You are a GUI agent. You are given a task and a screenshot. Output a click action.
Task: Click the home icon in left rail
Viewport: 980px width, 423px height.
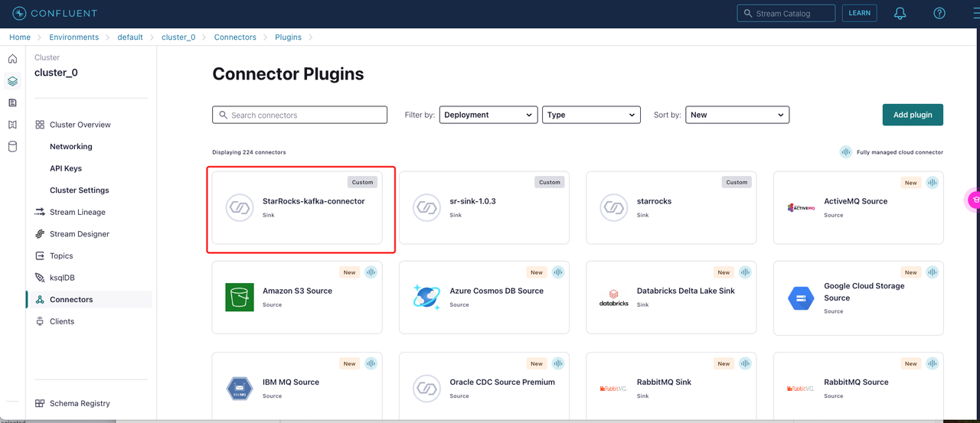point(12,59)
